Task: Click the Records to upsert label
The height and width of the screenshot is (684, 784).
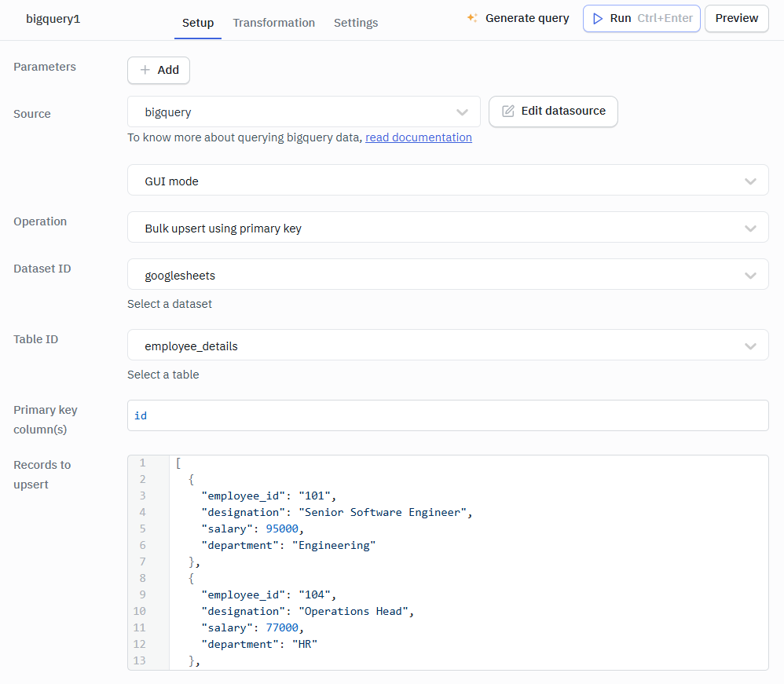Action: 42,474
